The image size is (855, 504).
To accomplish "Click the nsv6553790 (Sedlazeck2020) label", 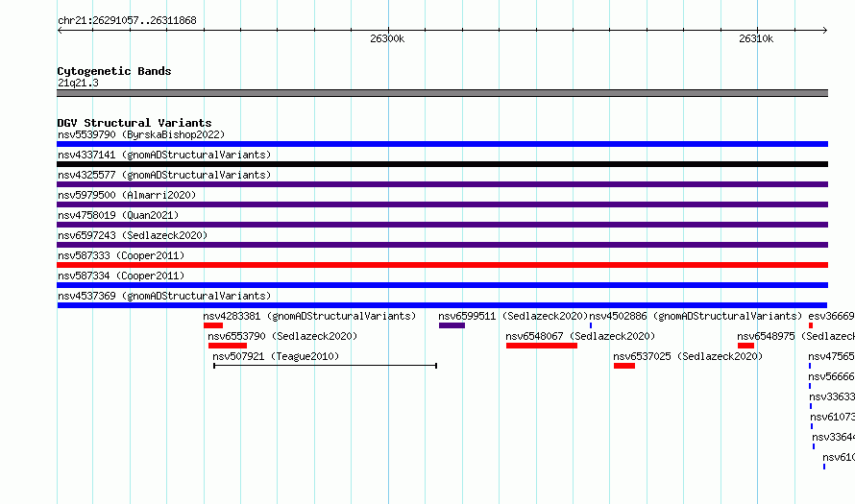I will (282, 336).
